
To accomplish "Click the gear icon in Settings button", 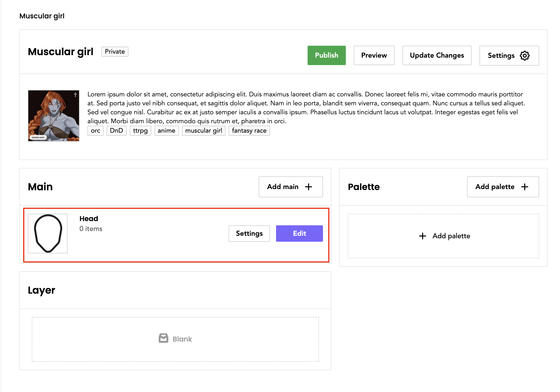I will (x=524, y=56).
